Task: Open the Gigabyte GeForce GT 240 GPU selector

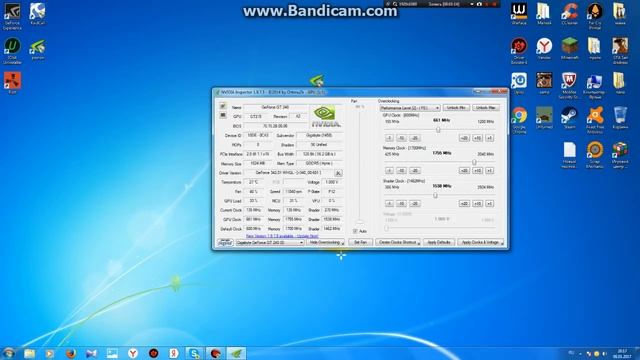Action: click(x=270, y=242)
